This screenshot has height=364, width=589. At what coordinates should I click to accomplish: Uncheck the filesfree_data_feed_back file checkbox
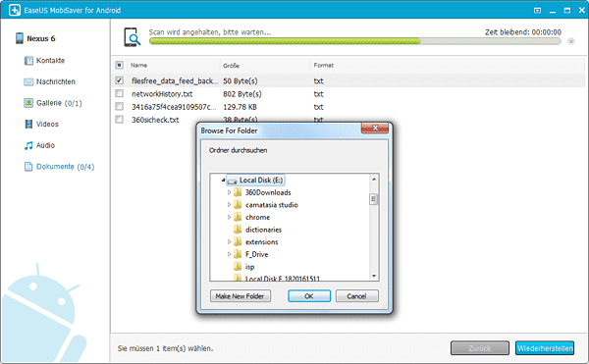[119, 80]
